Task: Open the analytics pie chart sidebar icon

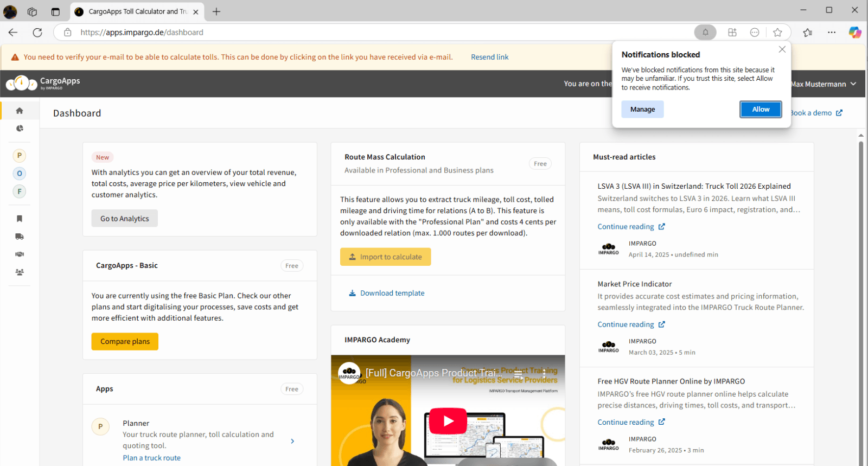Action: 20,129
